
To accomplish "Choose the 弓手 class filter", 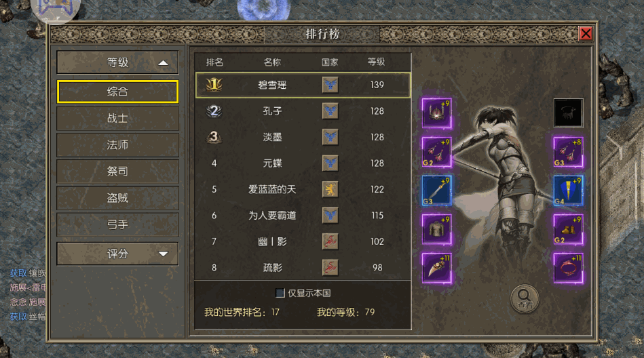I will coord(117,224).
